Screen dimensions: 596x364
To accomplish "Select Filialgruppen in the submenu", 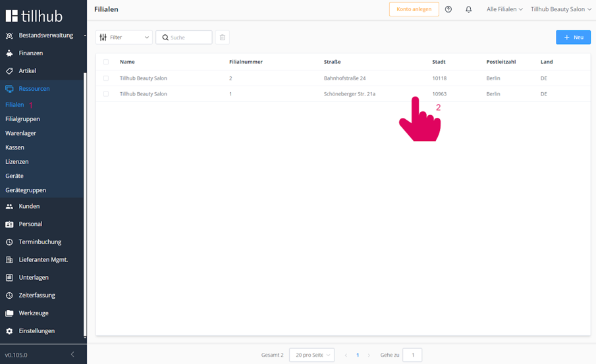I will 22,119.
